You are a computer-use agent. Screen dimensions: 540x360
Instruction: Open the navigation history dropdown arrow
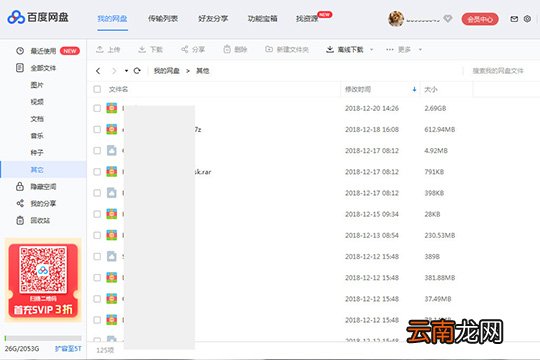pos(126,71)
